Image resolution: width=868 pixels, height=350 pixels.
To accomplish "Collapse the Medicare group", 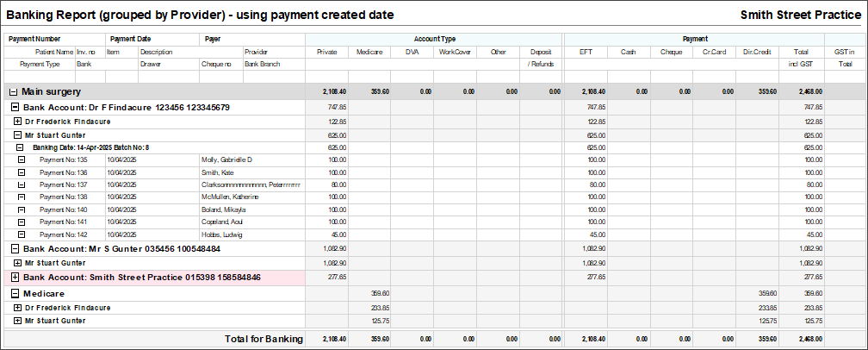I will (x=15, y=293).
